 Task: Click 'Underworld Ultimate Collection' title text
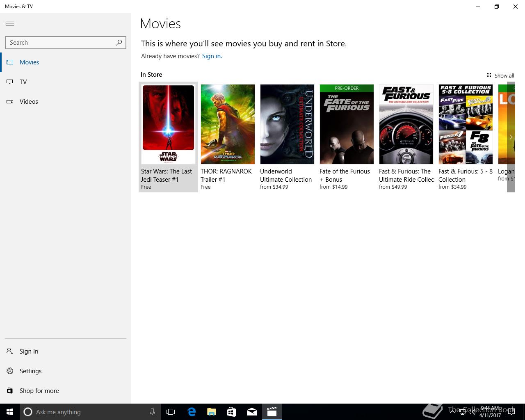[x=286, y=176]
